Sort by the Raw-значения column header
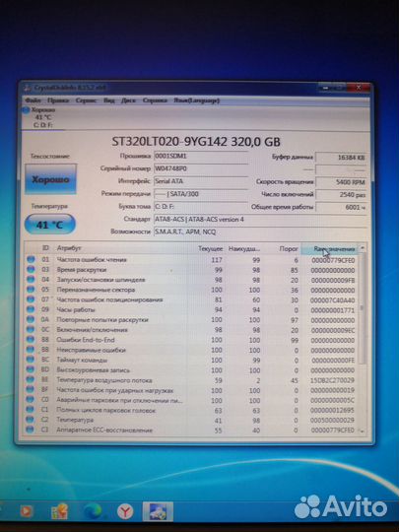 point(329,248)
